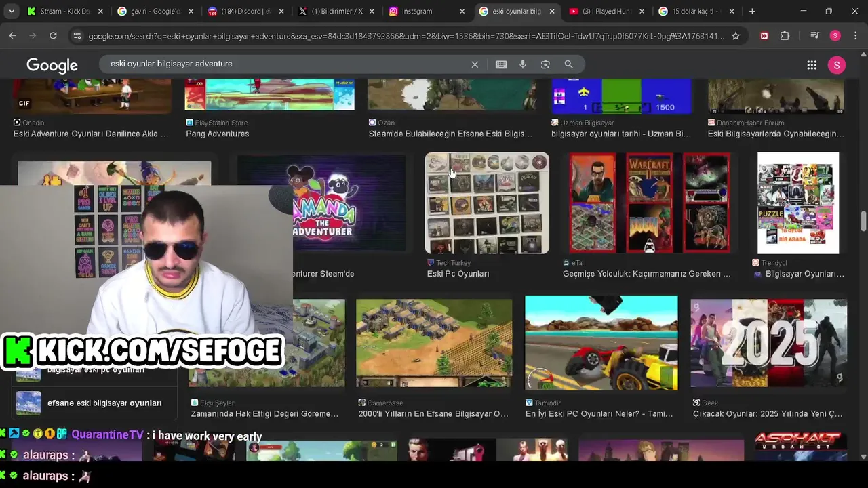Open the on-screen keyboard input tool
This screenshot has width=868, height=488.
pos(501,64)
